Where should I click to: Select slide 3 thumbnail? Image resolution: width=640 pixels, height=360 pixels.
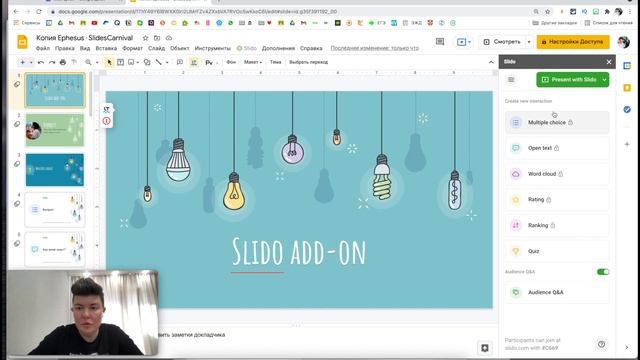pyautogui.click(x=55, y=170)
